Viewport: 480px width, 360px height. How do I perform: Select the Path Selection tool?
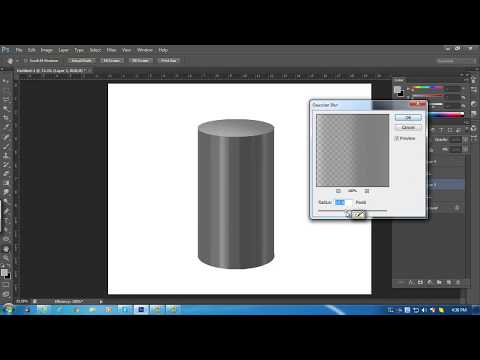6,230
